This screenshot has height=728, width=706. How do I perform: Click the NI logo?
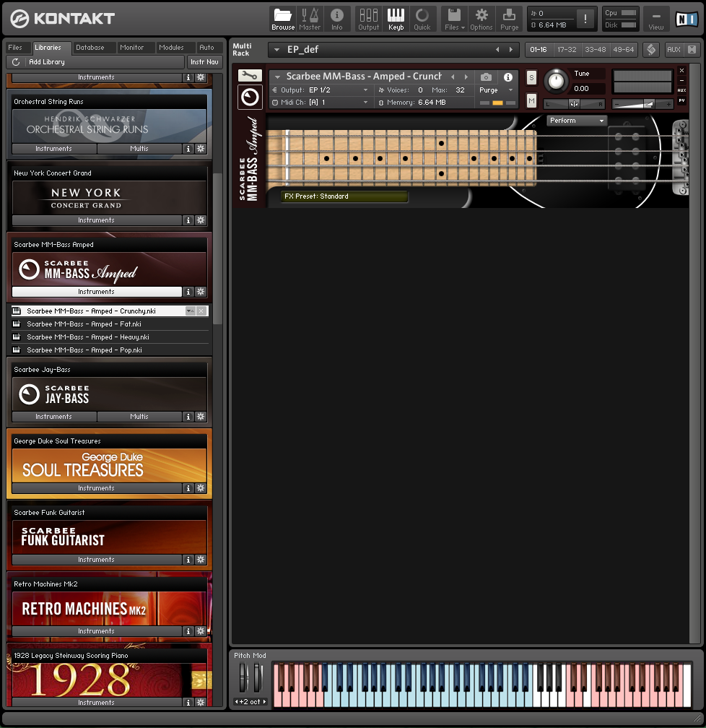tap(687, 19)
